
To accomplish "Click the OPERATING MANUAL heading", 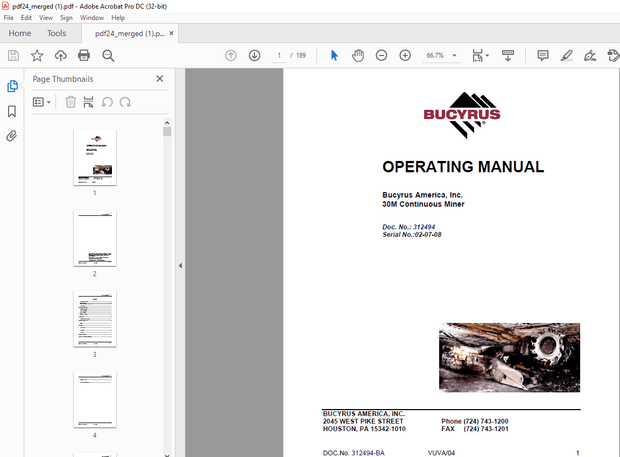I will click(x=463, y=167).
